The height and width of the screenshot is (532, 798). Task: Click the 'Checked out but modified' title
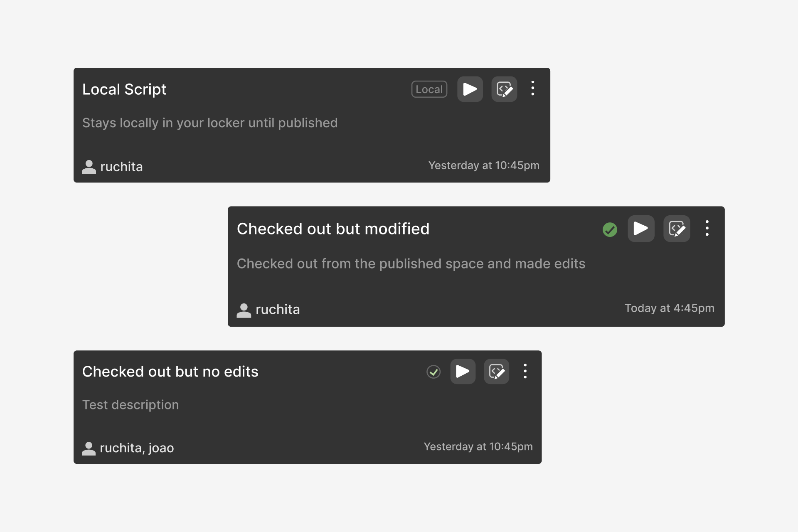tap(333, 229)
